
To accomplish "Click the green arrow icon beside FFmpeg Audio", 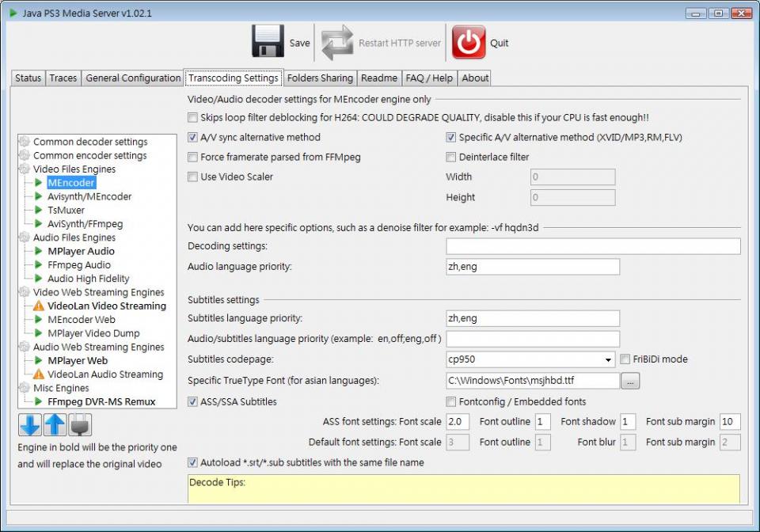I will (x=38, y=264).
